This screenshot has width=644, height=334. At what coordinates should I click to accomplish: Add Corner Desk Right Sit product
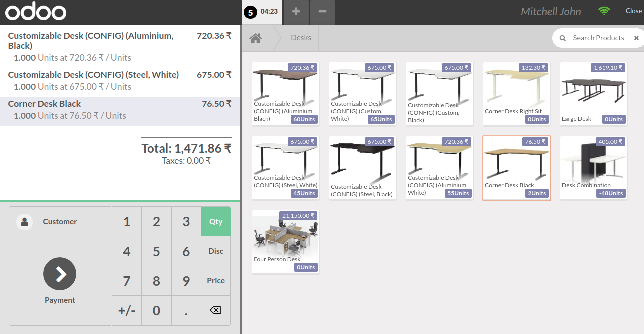pos(516,94)
